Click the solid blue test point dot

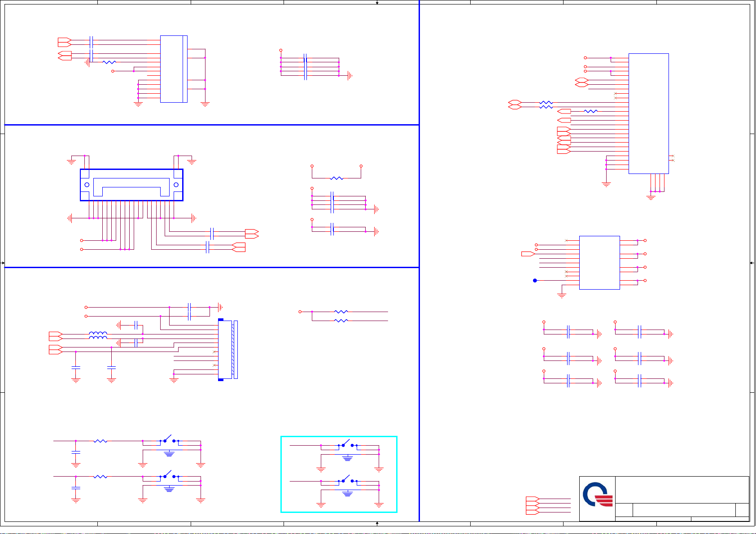[535, 281]
